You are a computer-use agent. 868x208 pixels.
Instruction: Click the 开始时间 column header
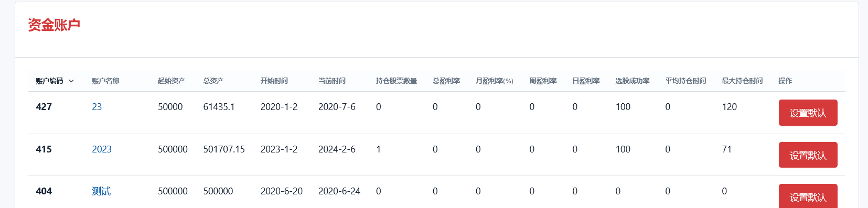click(x=274, y=81)
